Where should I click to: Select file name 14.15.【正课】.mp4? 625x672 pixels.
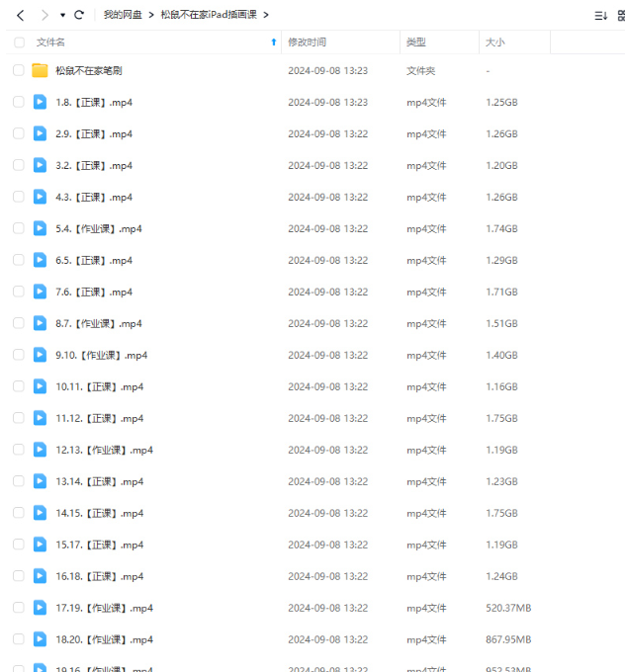(x=100, y=514)
